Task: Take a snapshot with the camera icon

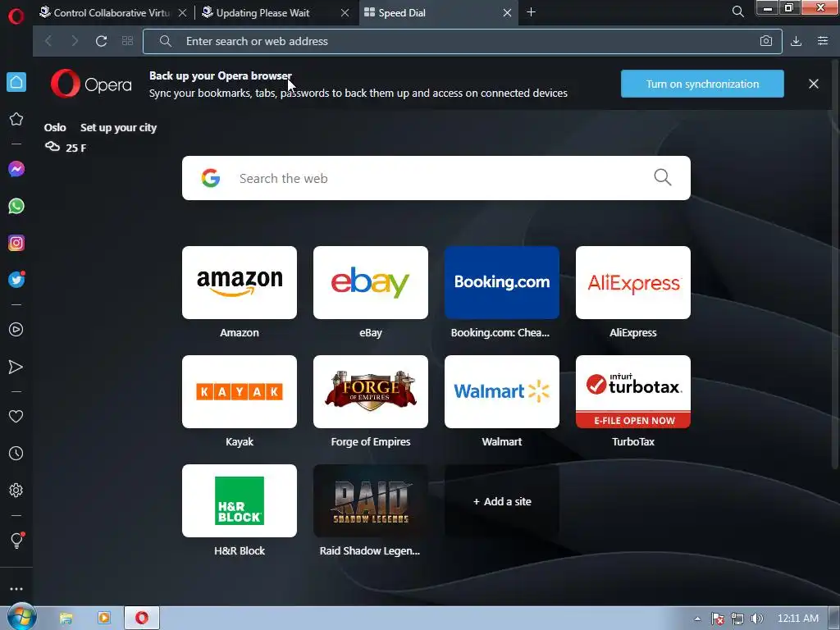Action: (x=766, y=41)
